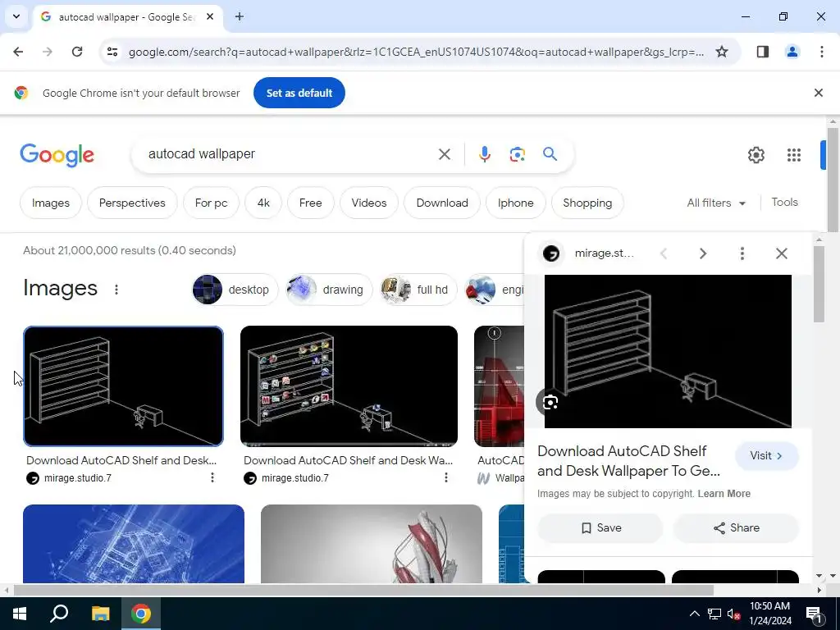Go back to previous page in Chrome
This screenshot has height=630, width=840.
coord(18,52)
